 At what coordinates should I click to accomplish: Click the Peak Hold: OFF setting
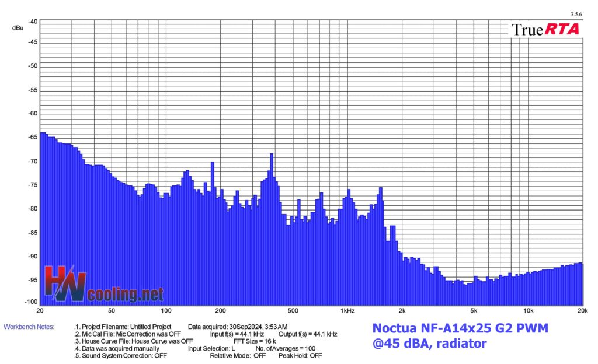(300, 355)
